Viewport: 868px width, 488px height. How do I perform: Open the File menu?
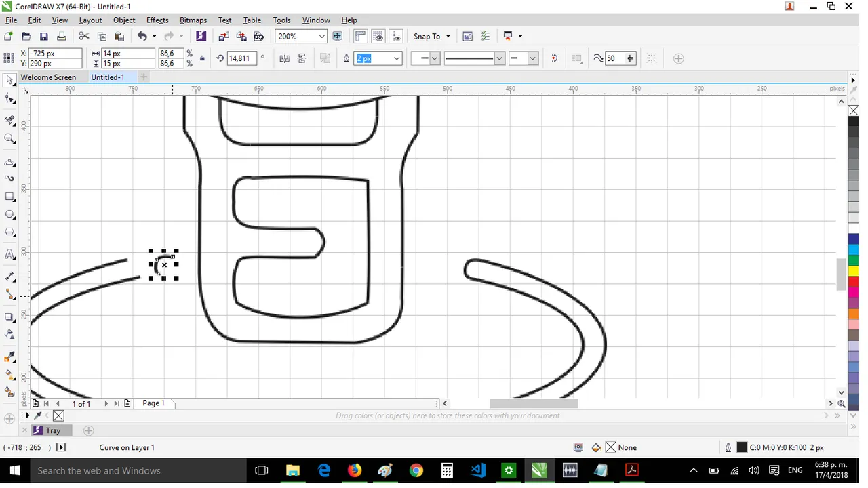(x=11, y=20)
